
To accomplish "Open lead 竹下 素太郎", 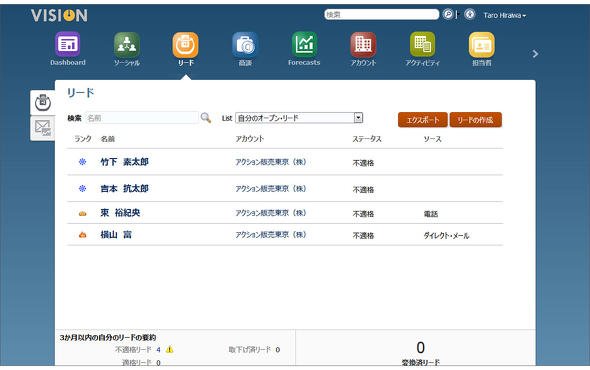I will (x=125, y=162).
